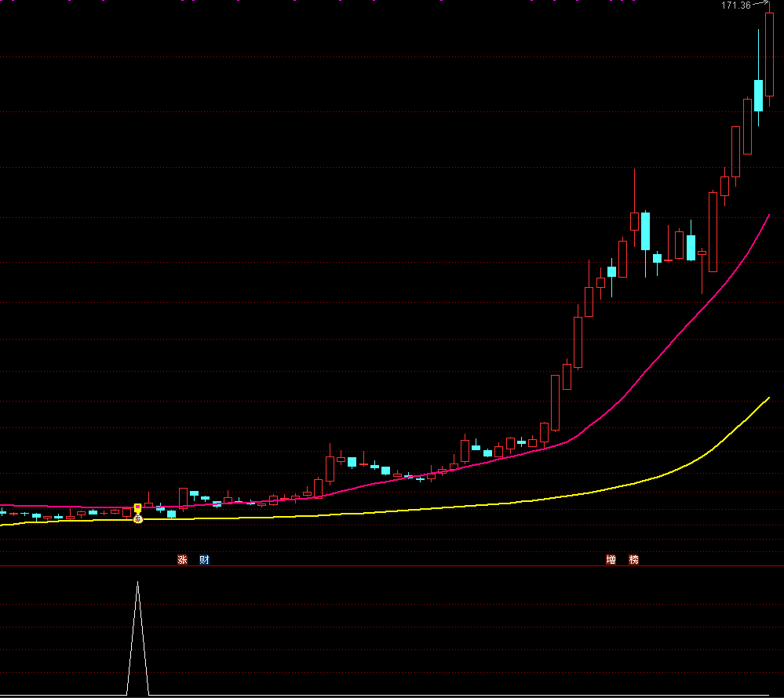Select the cyan candle second from the right
The height and width of the screenshot is (698, 784).
click(758, 95)
